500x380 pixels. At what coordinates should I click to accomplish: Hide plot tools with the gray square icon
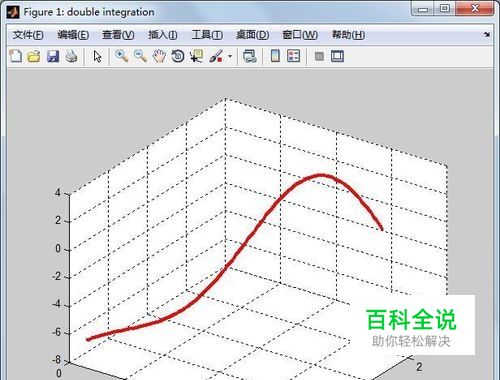coord(319,56)
